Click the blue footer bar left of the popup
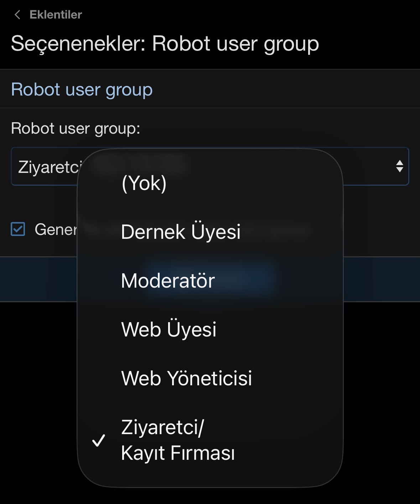Viewport: 420px width, 504px height. point(38,279)
